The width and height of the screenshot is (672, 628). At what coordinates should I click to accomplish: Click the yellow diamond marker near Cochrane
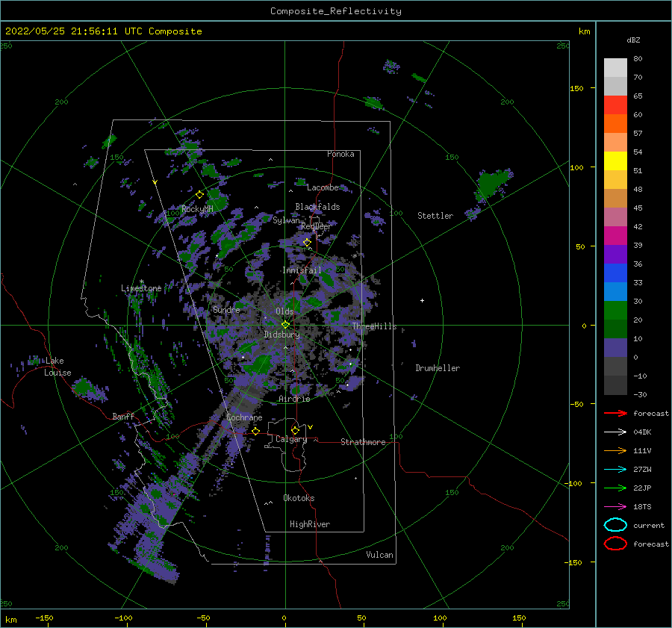coord(256,431)
